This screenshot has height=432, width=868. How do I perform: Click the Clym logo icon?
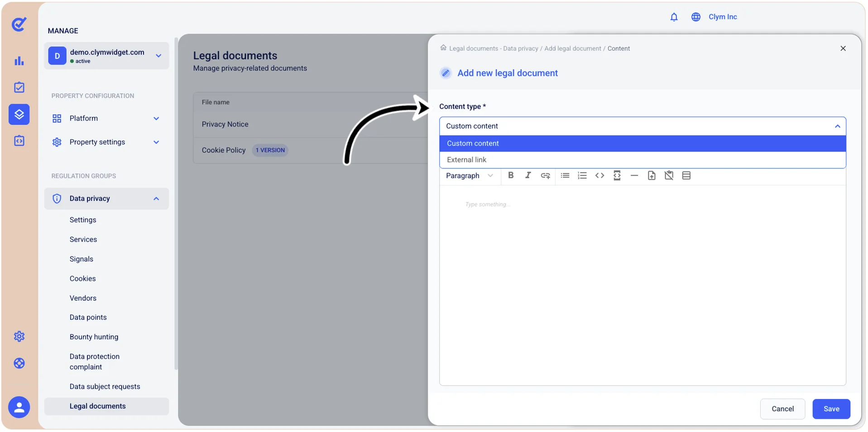(19, 24)
